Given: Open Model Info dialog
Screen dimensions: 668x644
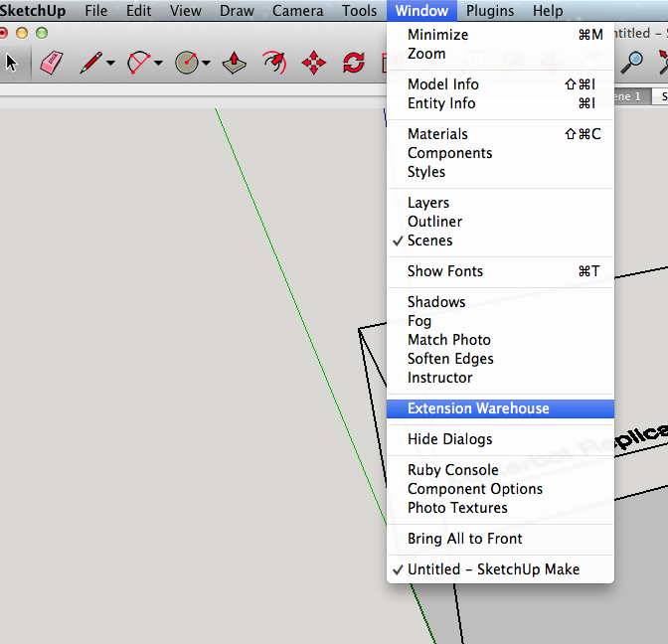Looking at the screenshot, I should coord(500,84).
